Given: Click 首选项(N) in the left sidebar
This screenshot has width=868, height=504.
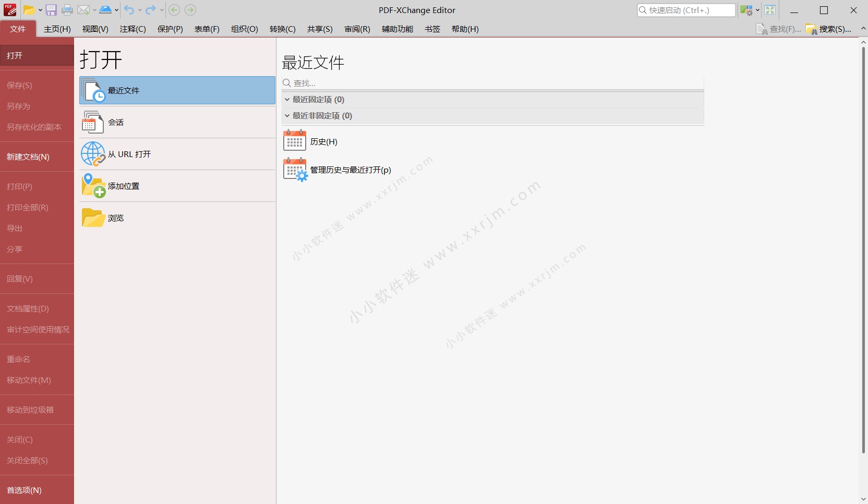Looking at the screenshot, I should click(x=24, y=490).
